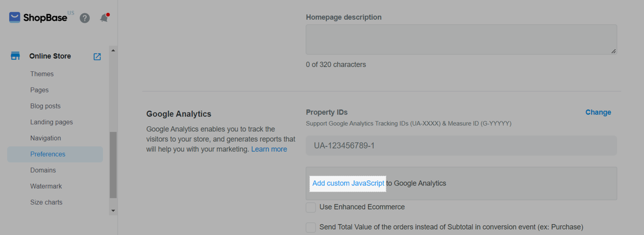The width and height of the screenshot is (644, 235).
Task: Open the help question mark icon
Action: pos(85,18)
